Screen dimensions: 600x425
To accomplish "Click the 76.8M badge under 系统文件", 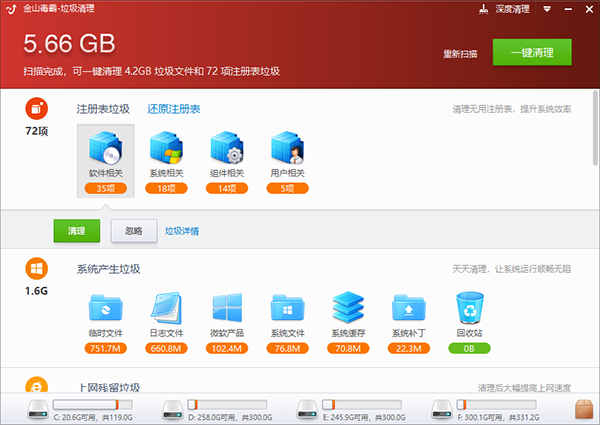I will 287,348.
